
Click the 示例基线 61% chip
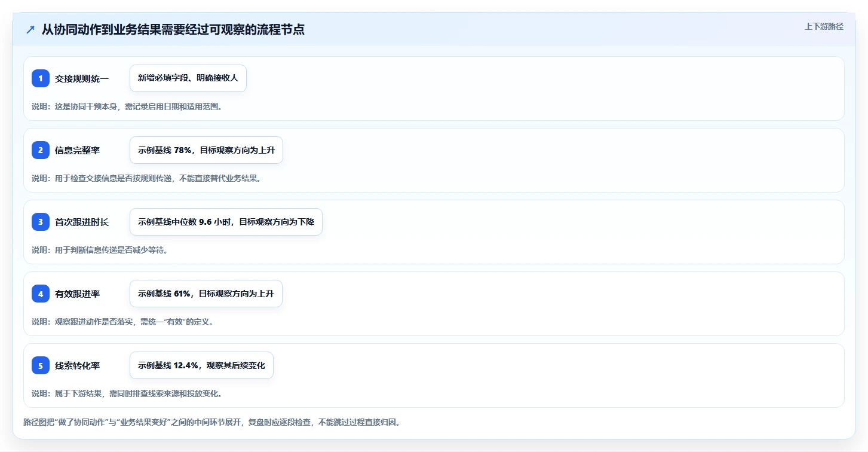pos(206,294)
